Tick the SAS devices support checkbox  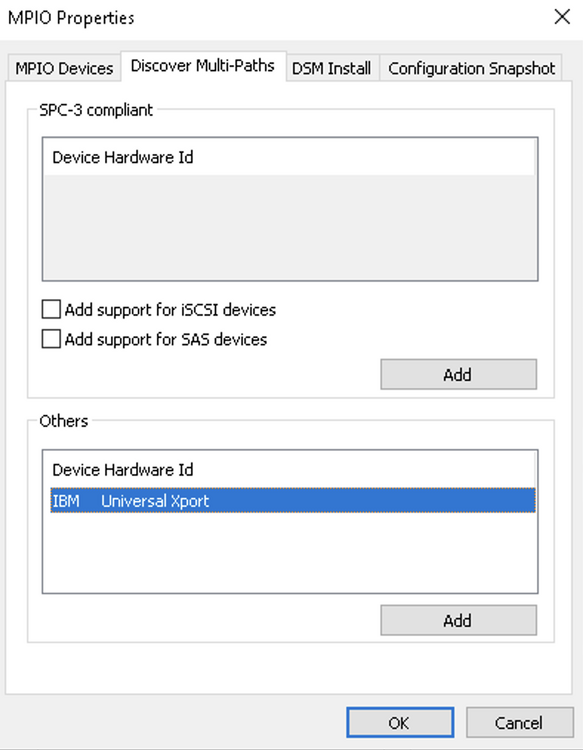pyautogui.click(x=51, y=339)
